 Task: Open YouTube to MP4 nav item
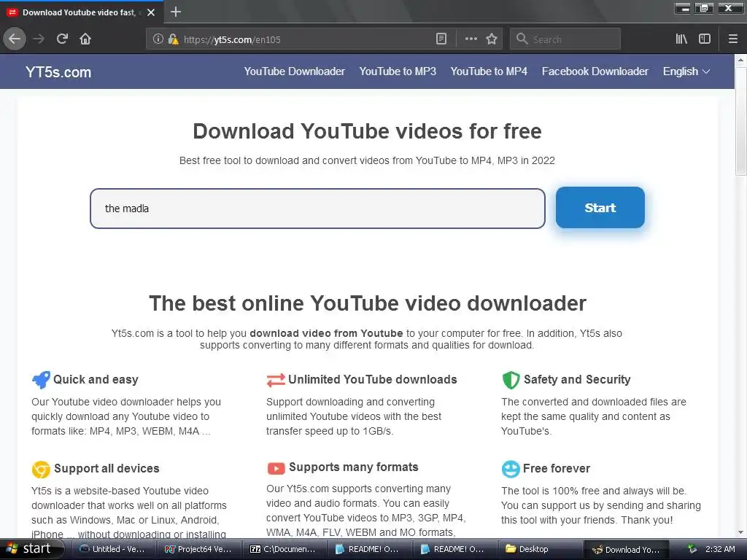(x=489, y=71)
